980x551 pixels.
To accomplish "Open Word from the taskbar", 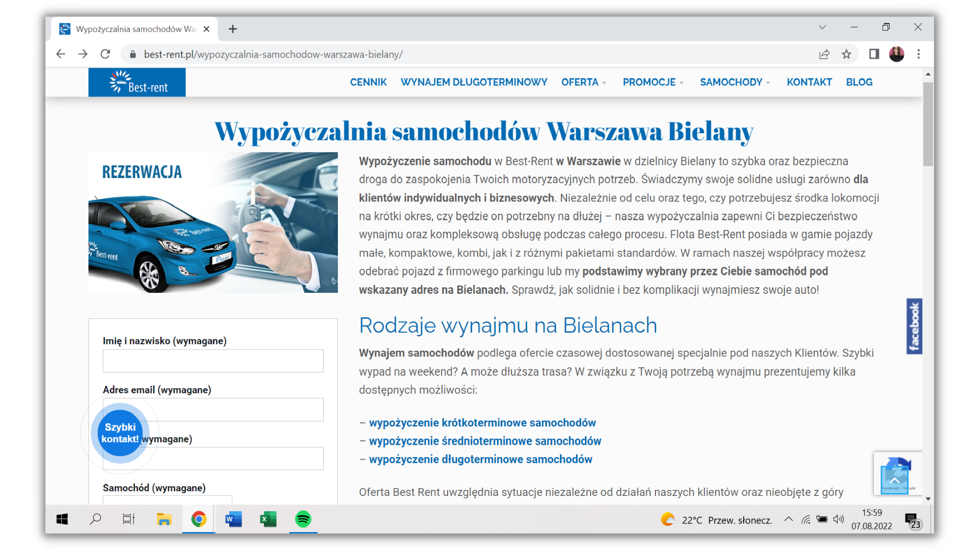I will pos(233,519).
